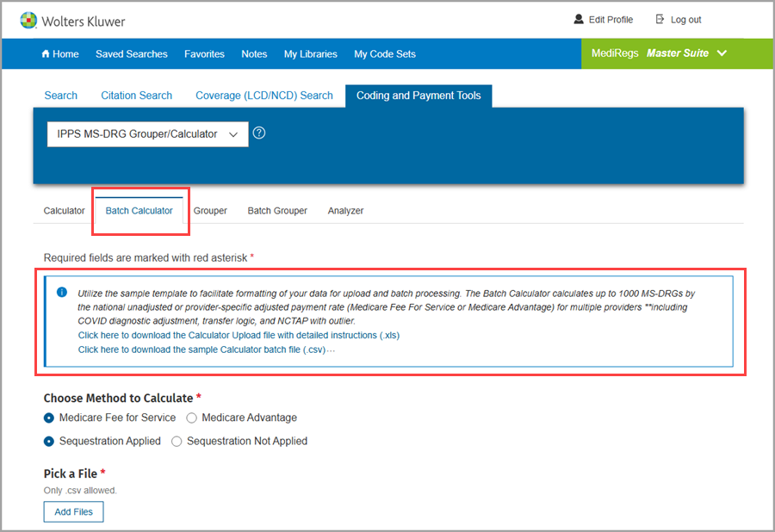Image resolution: width=775 pixels, height=532 pixels.
Task: Go to Home in navigation bar
Action: coord(60,54)
